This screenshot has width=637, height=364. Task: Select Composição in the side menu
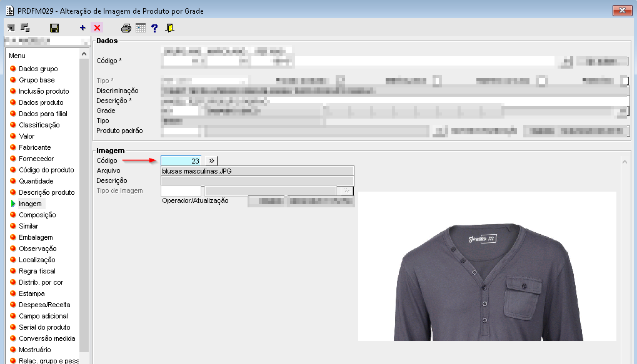(37, 215)
